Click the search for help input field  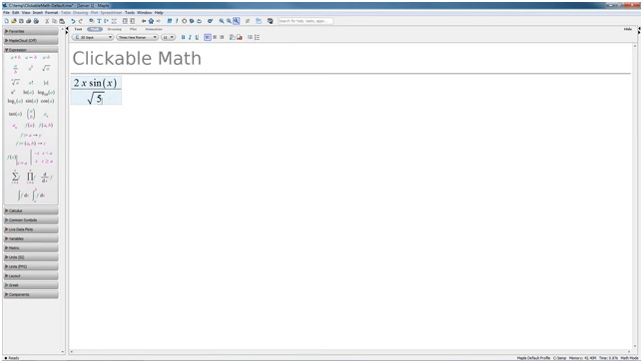(x=306, y=21)
